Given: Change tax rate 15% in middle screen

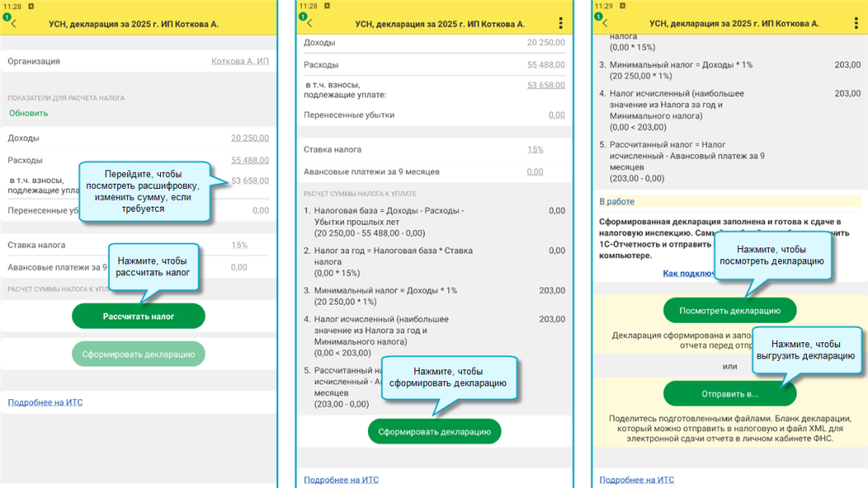Looking at the screenshot, I should coord(536,149).
